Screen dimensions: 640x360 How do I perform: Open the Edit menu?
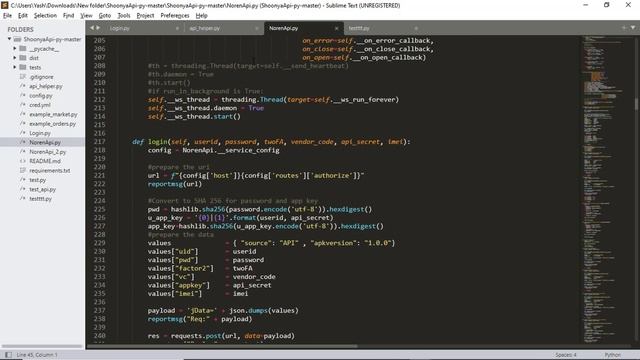[x=23, y=16]
